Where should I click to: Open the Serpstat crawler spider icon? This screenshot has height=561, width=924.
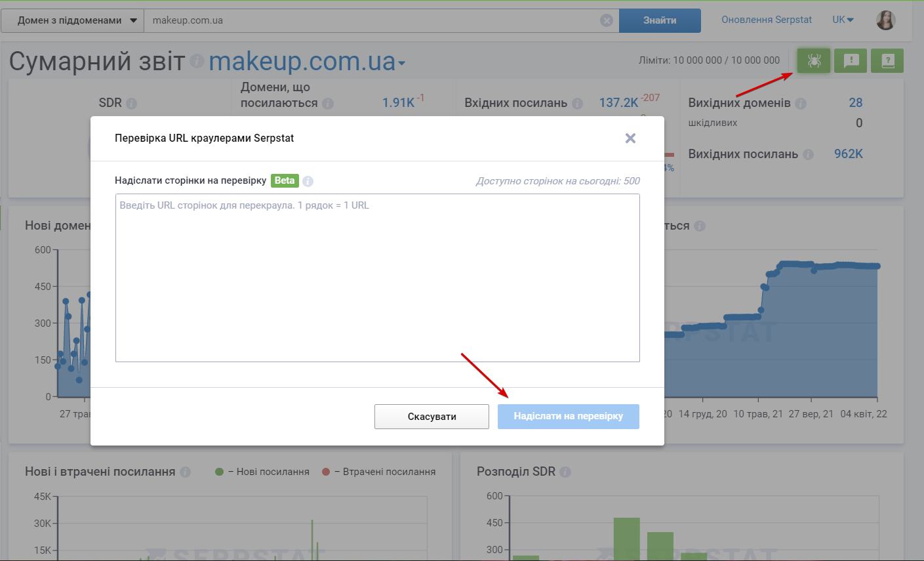coord(814,61)
